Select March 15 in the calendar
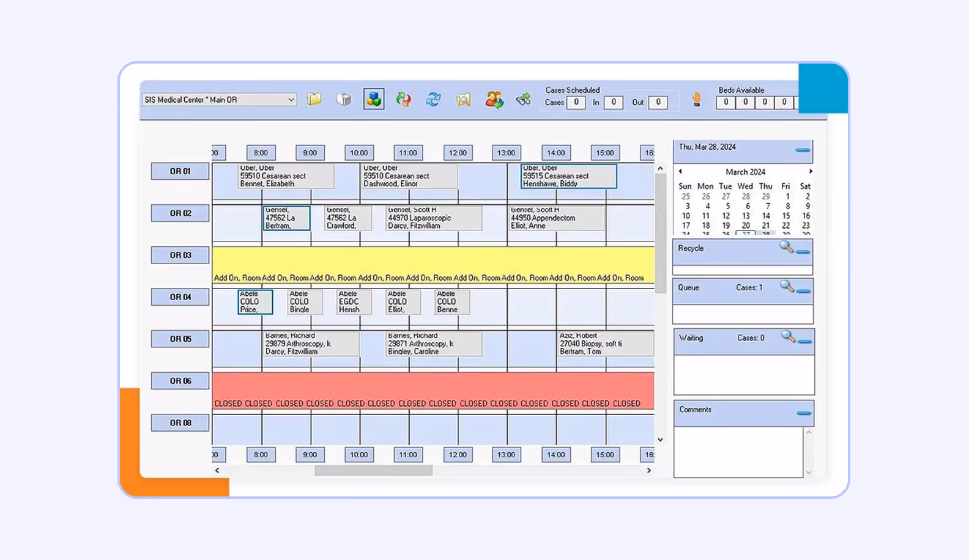Viewport: 969px width, 560px height. (786, 216)
